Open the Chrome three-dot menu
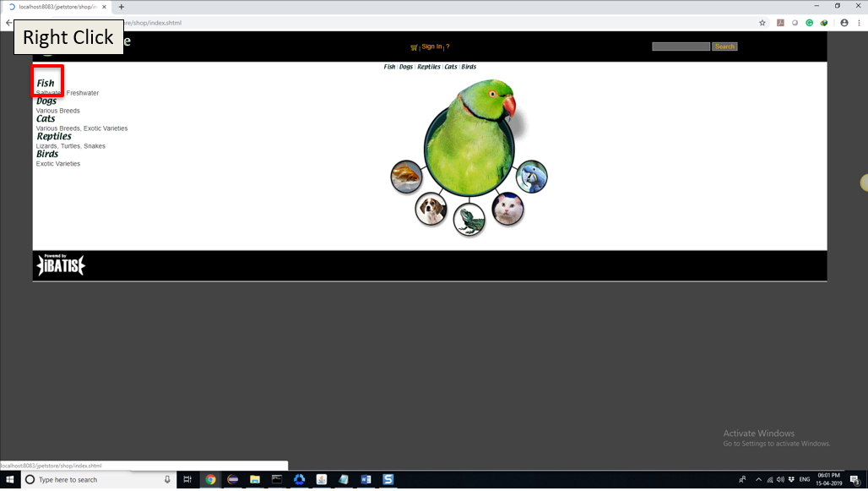868x491 pixels. click(859, 23)
